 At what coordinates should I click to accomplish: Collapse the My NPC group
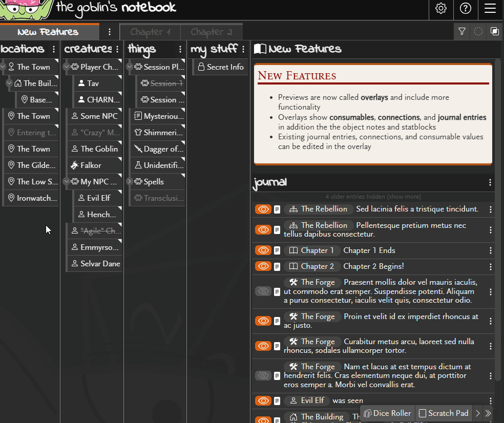(x=66, y=182)
